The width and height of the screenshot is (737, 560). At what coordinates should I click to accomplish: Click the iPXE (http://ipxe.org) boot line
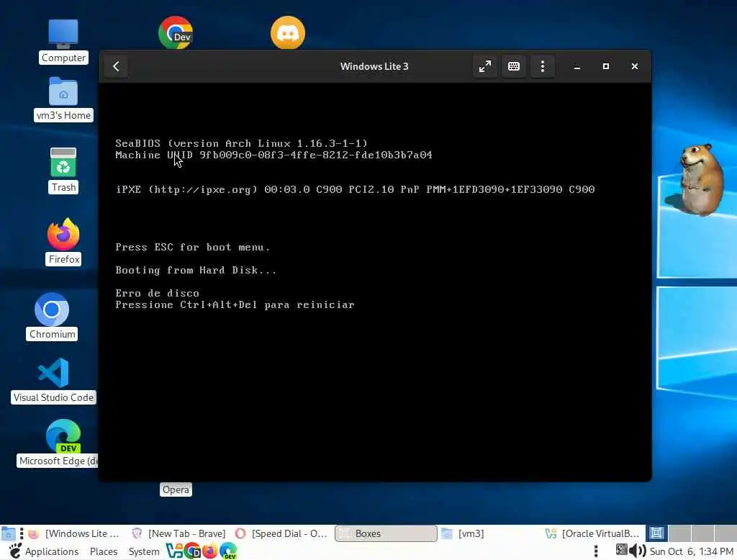355,189
